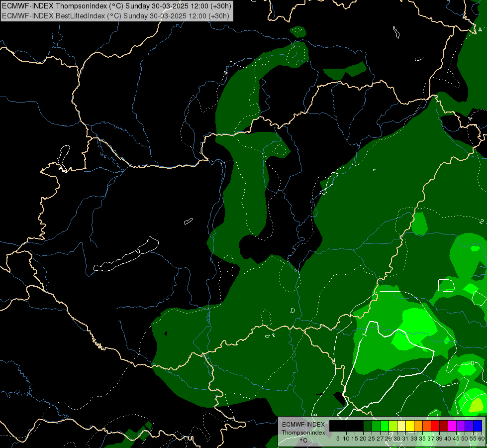Click the legend scale label 27
Screen dimensions: 487x448
(380, 439)
